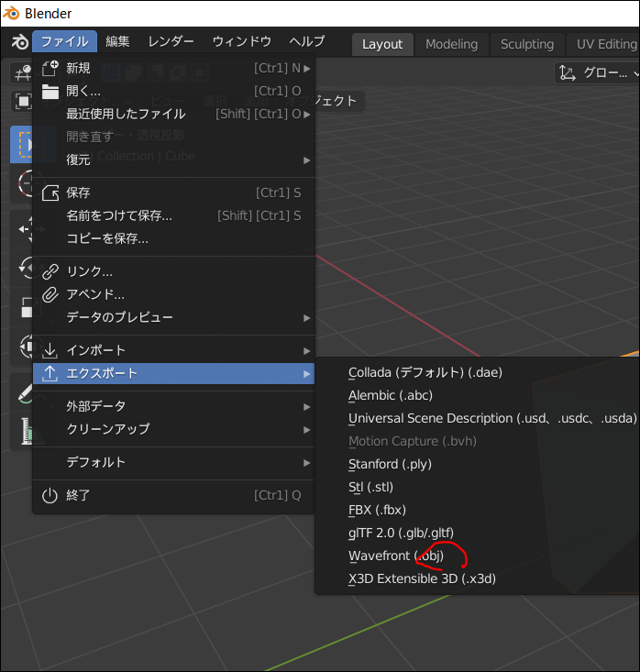Open the グロー transform orientation dropdown

[x=598, y=73]
